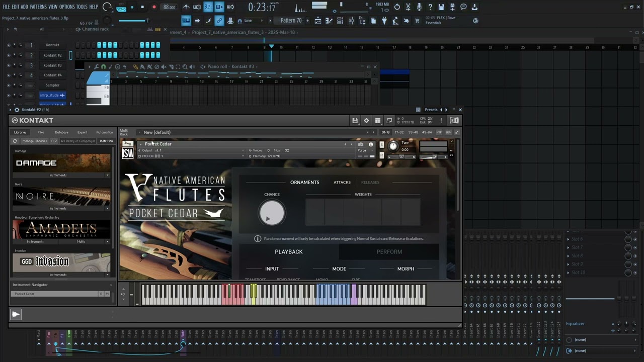Adjust the Tune knob
The image size is (644, 362).
[x=393, y=146]
